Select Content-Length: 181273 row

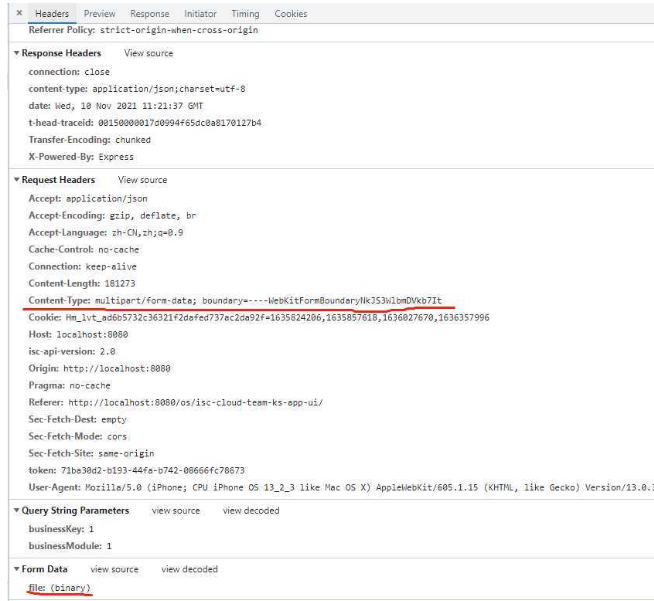[82, 284]
